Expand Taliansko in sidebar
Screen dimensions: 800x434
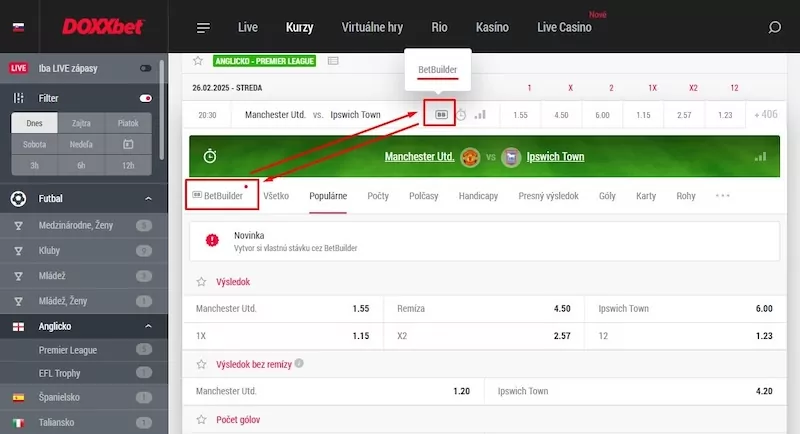(84, 422)
